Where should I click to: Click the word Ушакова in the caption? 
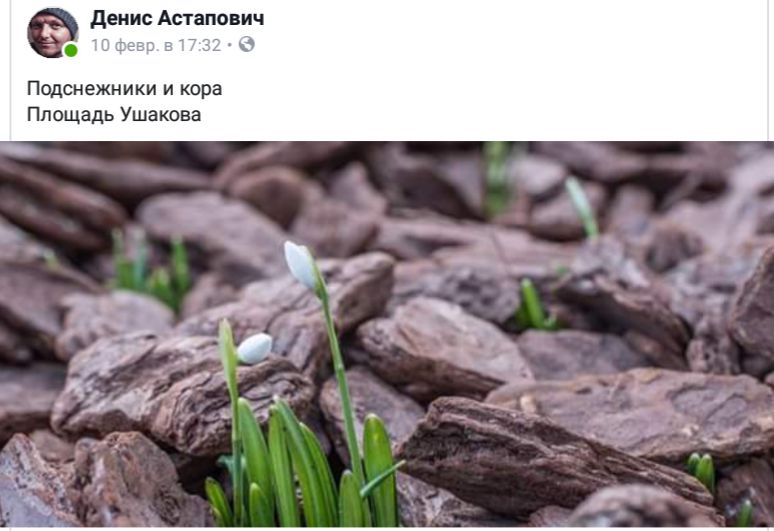coord(160,114)
